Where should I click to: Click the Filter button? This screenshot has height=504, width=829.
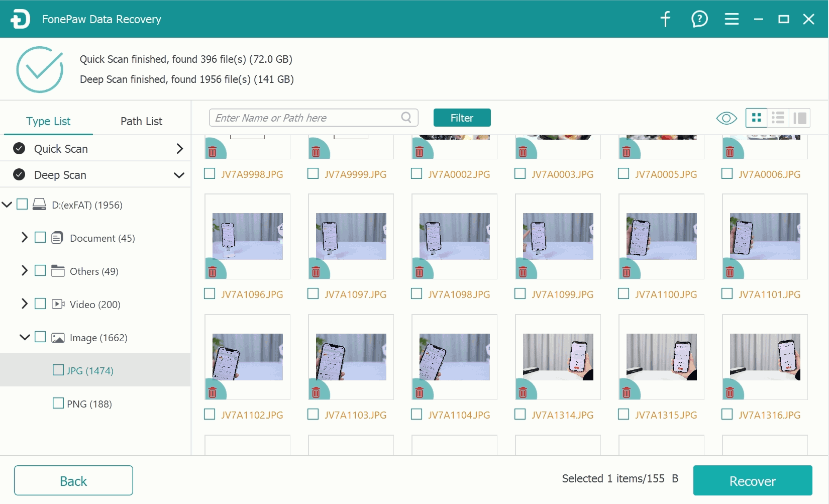(x=462, y=118)
